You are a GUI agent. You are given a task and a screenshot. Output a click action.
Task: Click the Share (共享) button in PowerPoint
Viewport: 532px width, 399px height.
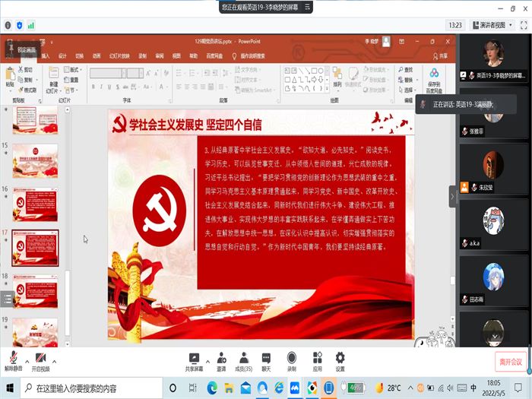pyautogui.click(x=440, y=56)
